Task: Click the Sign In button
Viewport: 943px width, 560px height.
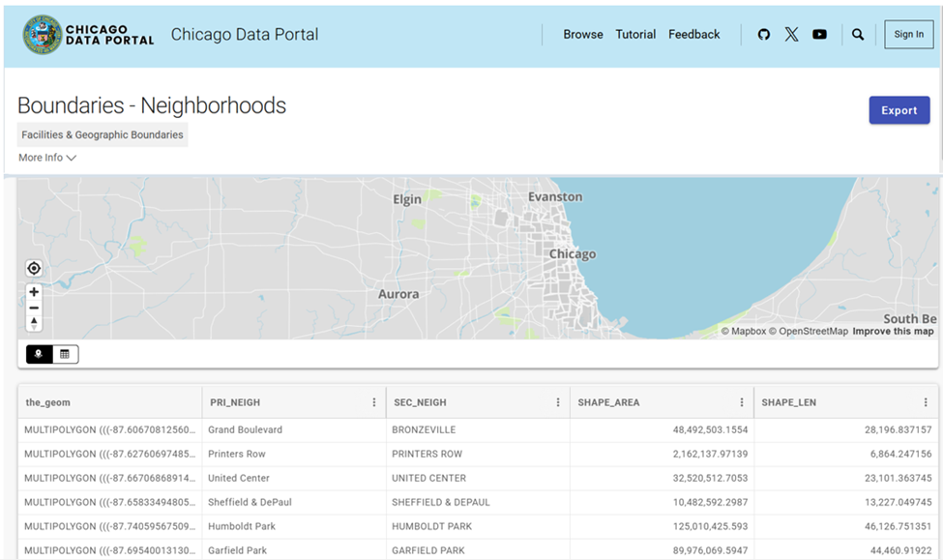Action: (908, 35)
